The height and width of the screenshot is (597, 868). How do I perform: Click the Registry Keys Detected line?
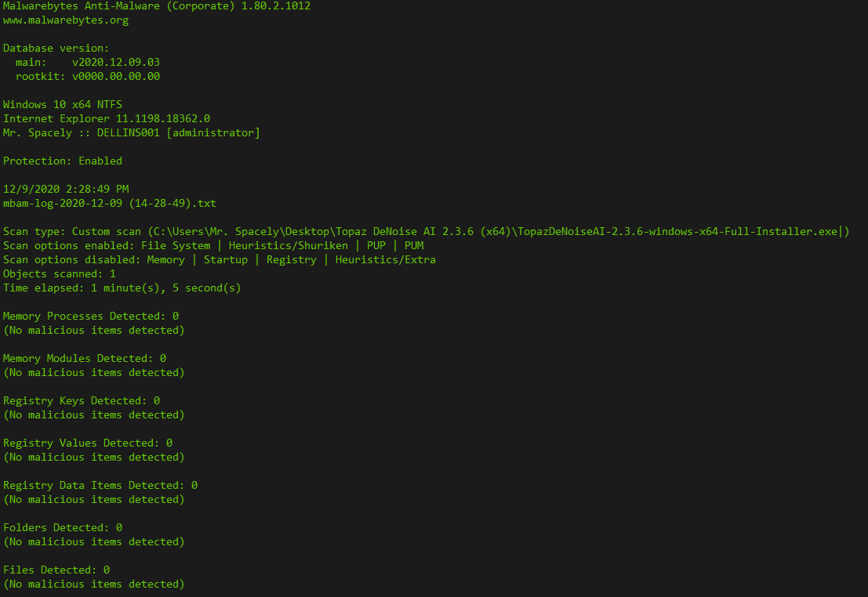click(82, 400)
